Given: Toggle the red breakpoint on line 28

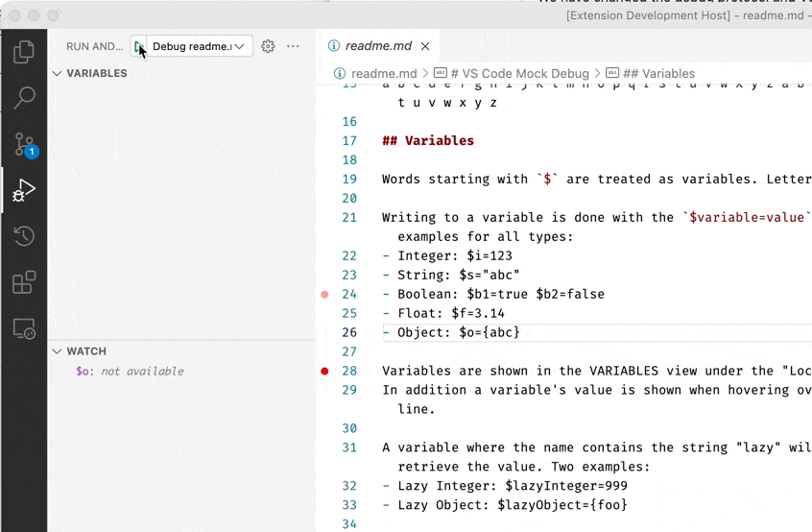Looking at the screenshot, I should tap(324, 371).
